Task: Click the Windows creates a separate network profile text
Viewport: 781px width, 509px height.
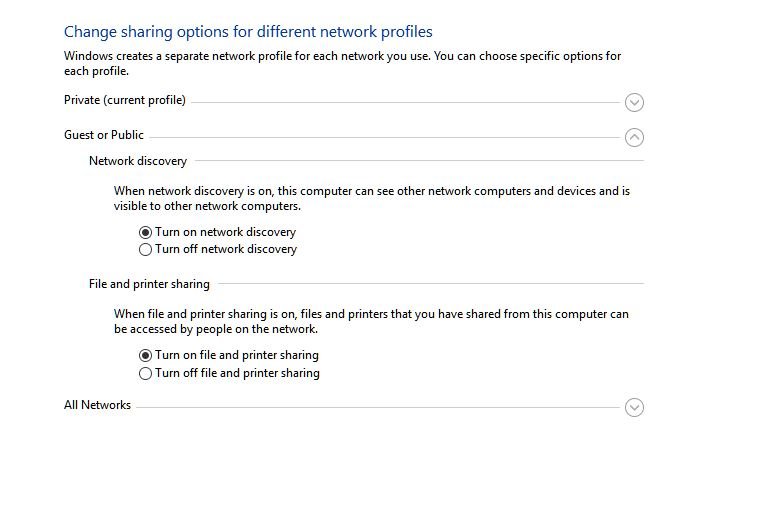Action: pyautogui.click(x=342, y=63)
